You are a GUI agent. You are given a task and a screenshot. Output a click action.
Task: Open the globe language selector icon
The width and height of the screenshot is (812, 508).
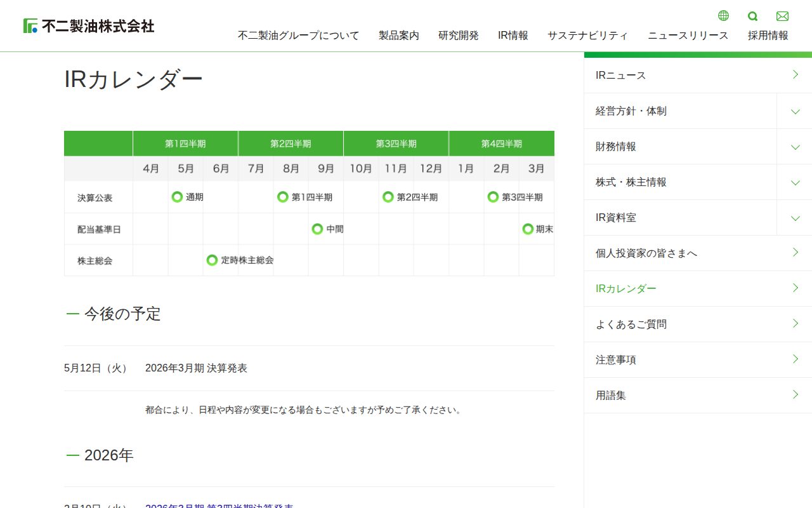(723, 16)
